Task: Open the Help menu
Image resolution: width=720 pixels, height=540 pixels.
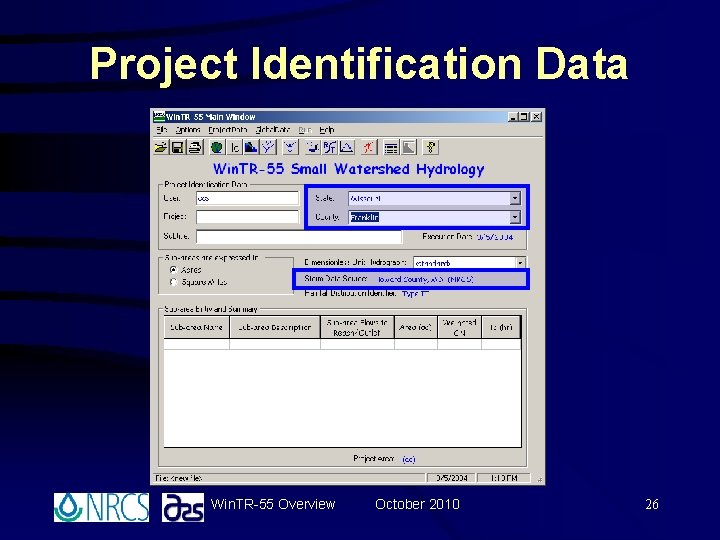Action: [x=327, y=130]
